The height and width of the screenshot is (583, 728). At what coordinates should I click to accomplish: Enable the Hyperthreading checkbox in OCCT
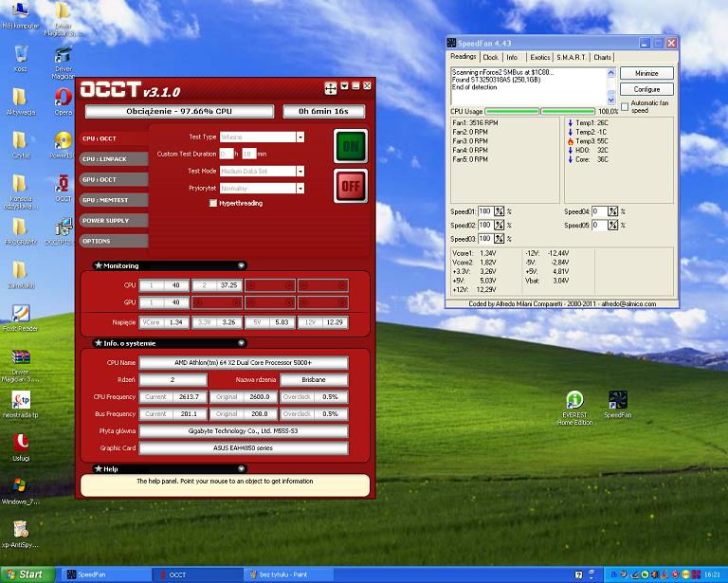[x=213, y=203]
